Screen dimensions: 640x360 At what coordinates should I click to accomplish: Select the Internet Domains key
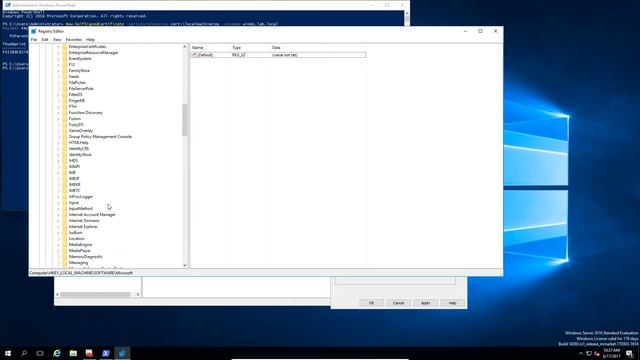pos(84,220)
